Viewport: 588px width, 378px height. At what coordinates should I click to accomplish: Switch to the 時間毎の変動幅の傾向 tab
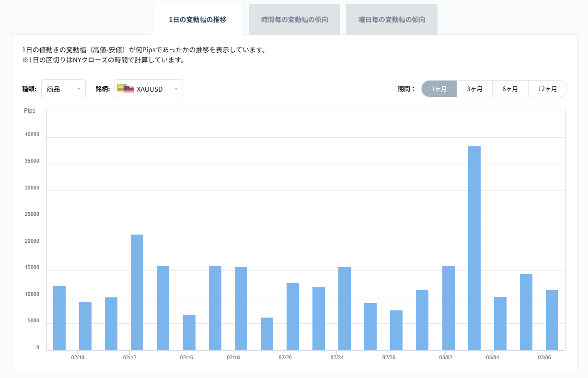[x=294, y=19]
